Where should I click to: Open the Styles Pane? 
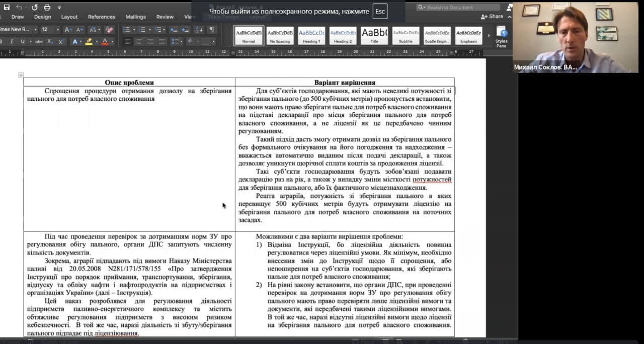pos(501,36)
